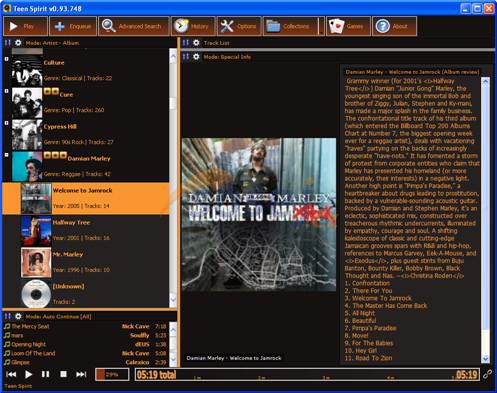Pause playback

tap(46, 374)
